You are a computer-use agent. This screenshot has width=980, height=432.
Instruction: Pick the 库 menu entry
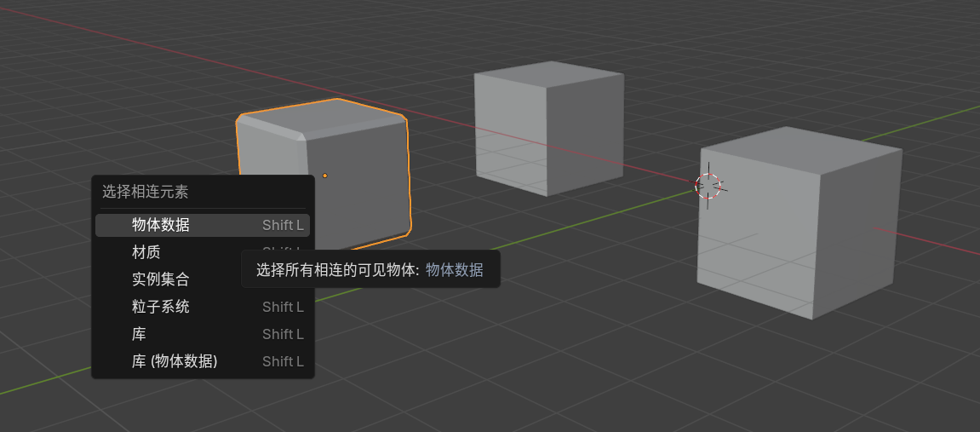point(203,334)
